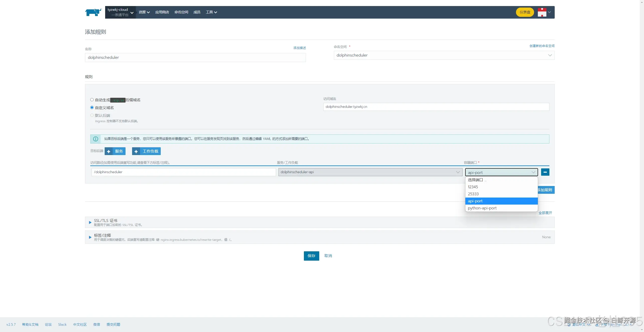The image size is (644, 332).
Task: Open the 中文社区 footer link
Action: click(80, 324)
